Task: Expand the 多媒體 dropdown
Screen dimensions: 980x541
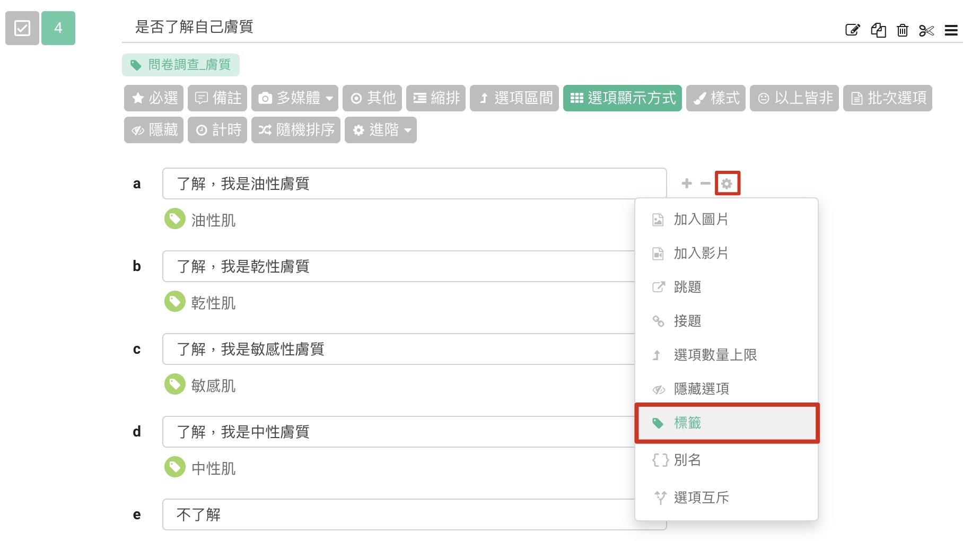Action: (294, 98)
